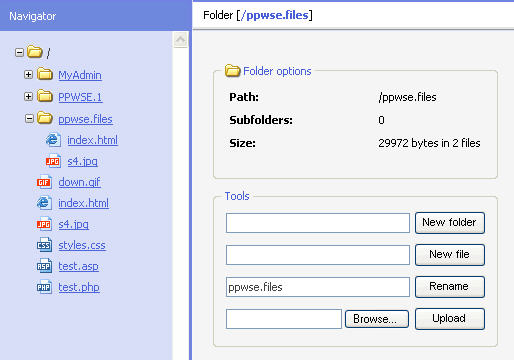Click the PHP file icon for test.php
This screenshot has width=514, height=360.
coord(44,287)
